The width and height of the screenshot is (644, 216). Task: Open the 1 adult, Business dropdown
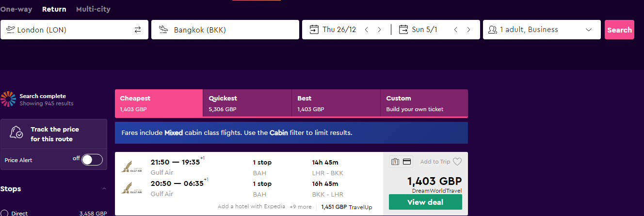(542, 30)
